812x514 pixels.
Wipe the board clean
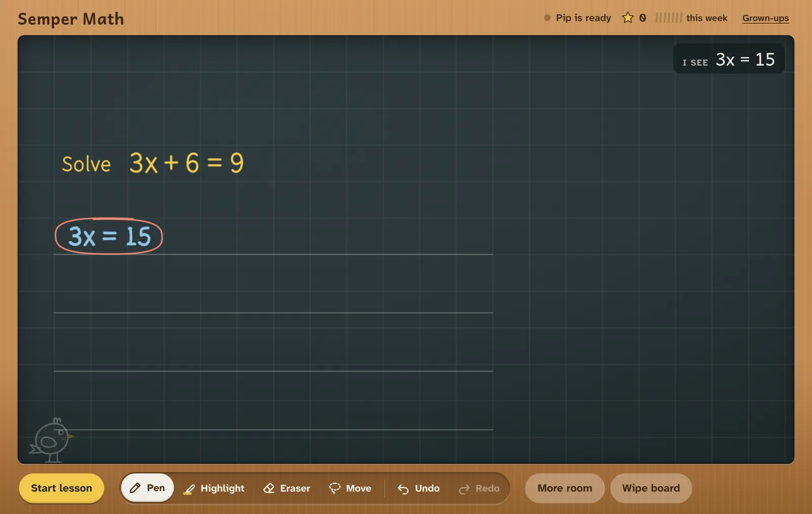[x=651, y=488]
